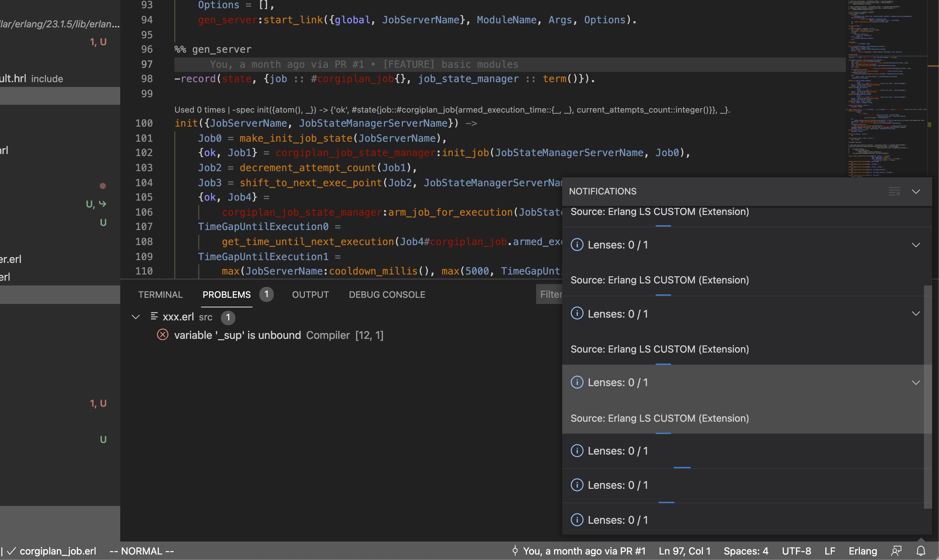Click the info icon on the first Lenses notification
This screenshot has width=939, height=560.
[x=577, y=244]
